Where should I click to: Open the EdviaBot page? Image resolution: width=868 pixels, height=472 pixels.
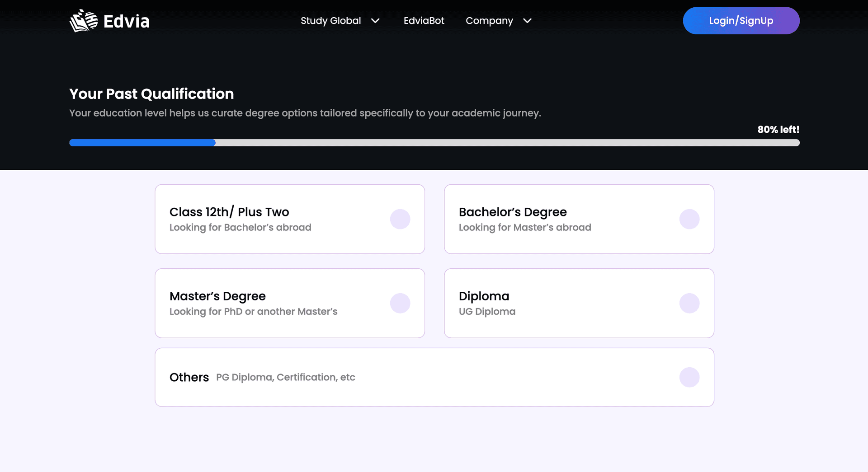(424, 21)
